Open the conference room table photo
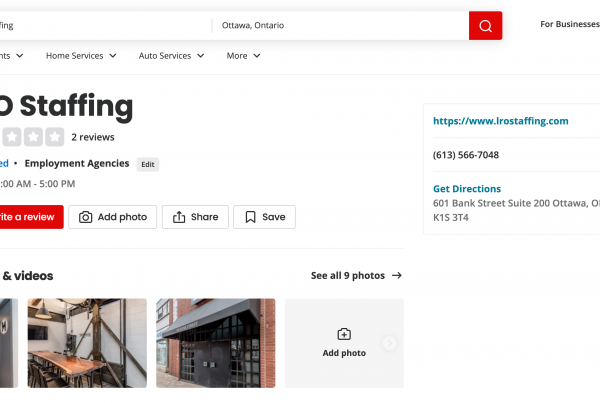This screenshot has height=403, width=600. click(x=87, y=343)
